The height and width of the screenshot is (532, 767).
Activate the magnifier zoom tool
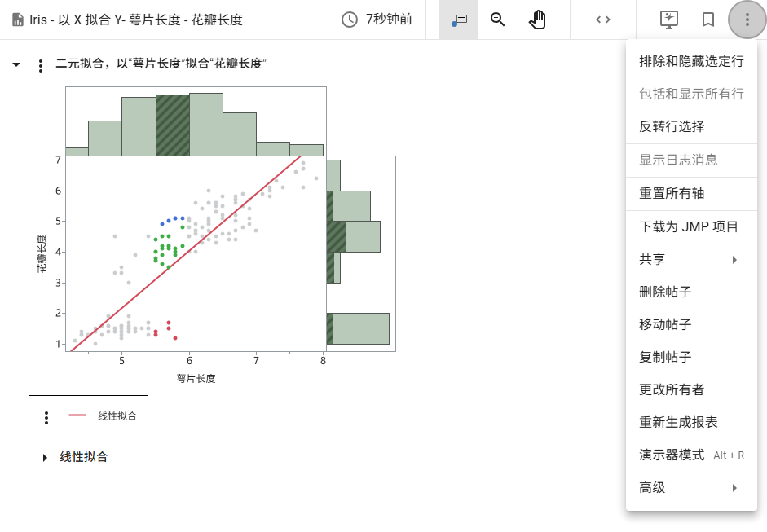coord(497,20)
